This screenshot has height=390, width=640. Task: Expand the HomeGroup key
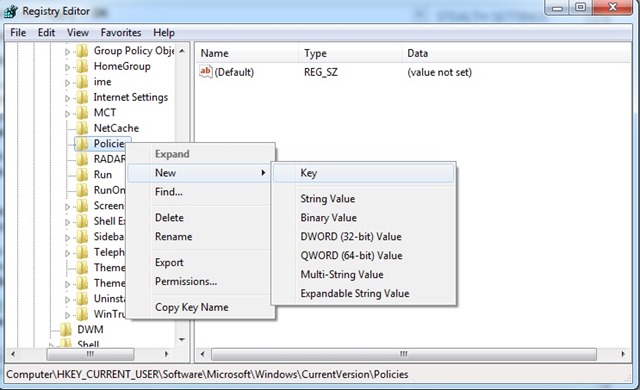point(67,67)
